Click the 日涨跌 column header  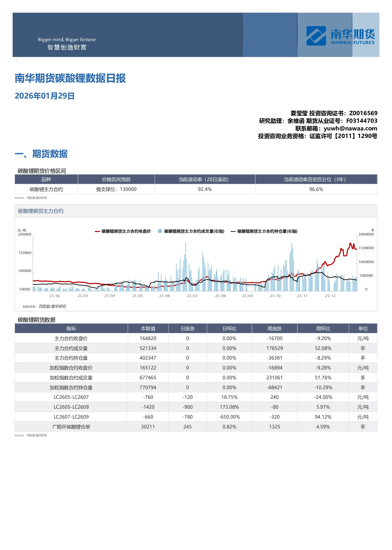click(x=188, y=329)
